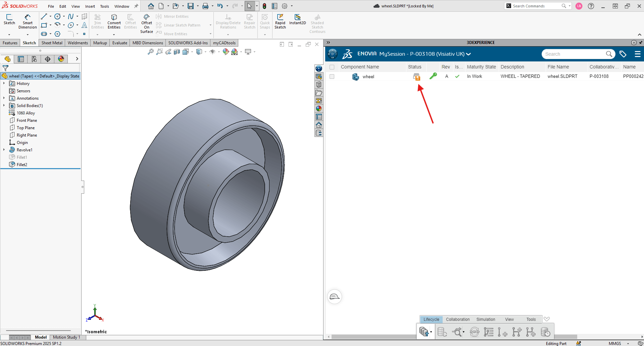Switch to the Sheet Metal ribbon tab
Screen dimensions: 644x346
(52, 43)
